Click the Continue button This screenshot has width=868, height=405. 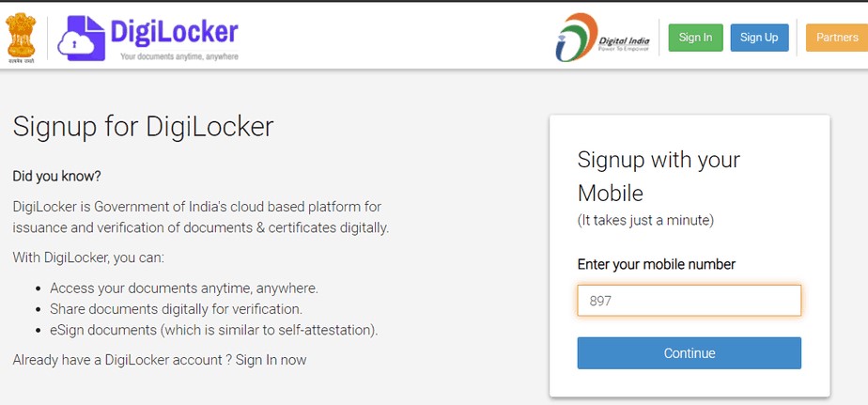689,353
